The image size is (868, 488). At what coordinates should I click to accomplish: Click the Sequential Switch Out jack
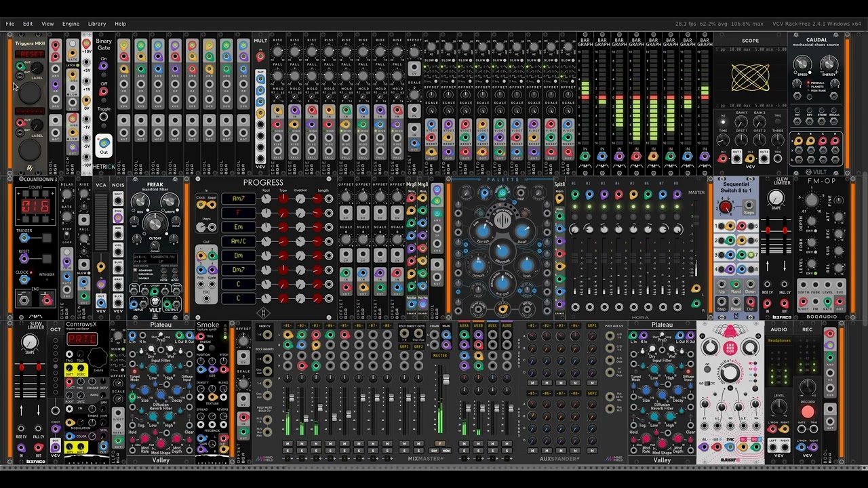(750, 302)
